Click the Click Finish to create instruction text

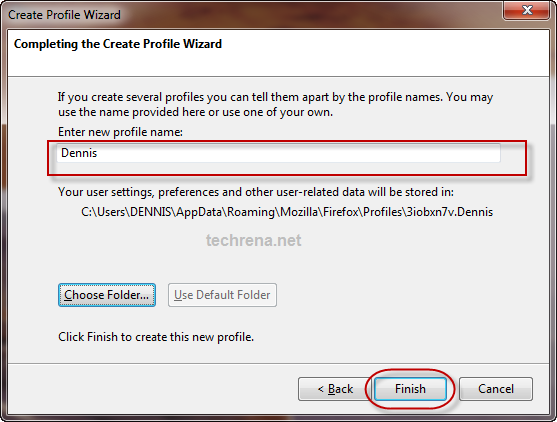point(156,337)
